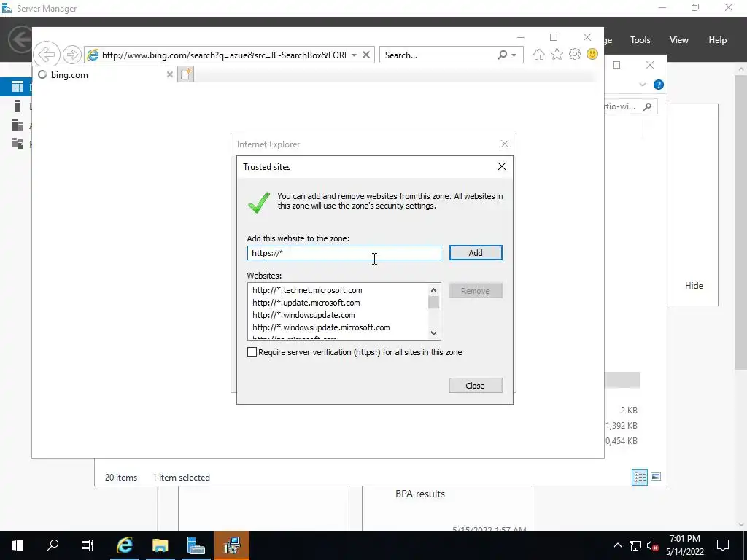The image size is (747, 560).
Task: Click File Explorer search magnifier icon
Action: coord(647,106)
